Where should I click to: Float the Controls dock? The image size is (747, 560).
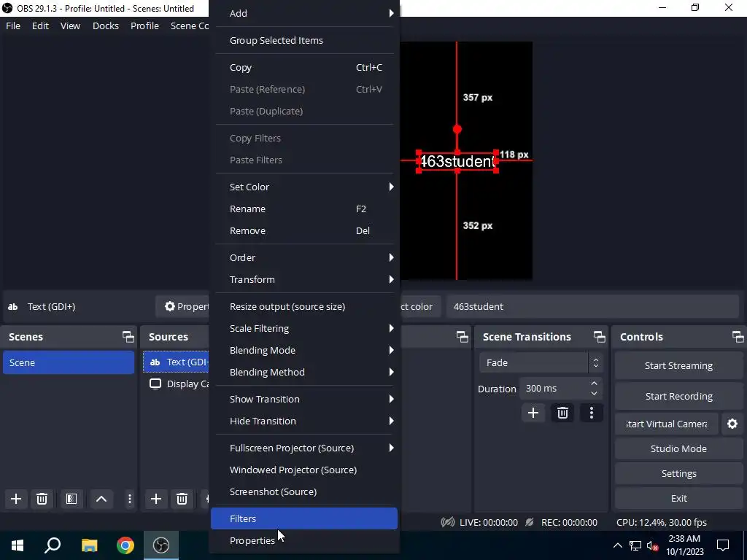[x=738, y=337]
